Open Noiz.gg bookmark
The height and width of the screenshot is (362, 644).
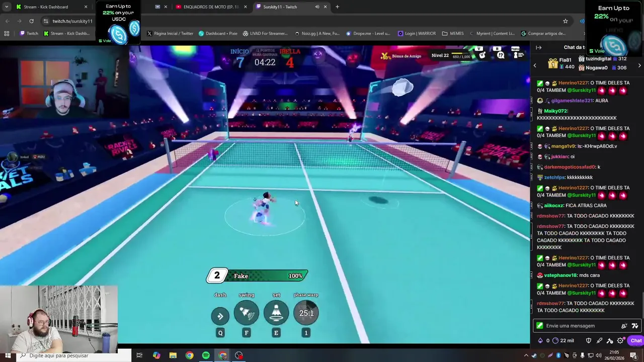click(x=317, y=34)
